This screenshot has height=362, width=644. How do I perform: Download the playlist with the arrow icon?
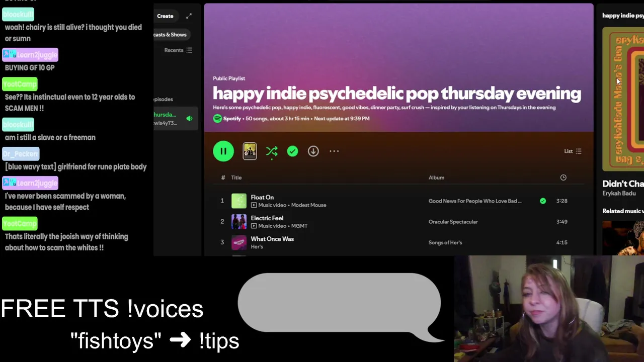pos(313,151)
